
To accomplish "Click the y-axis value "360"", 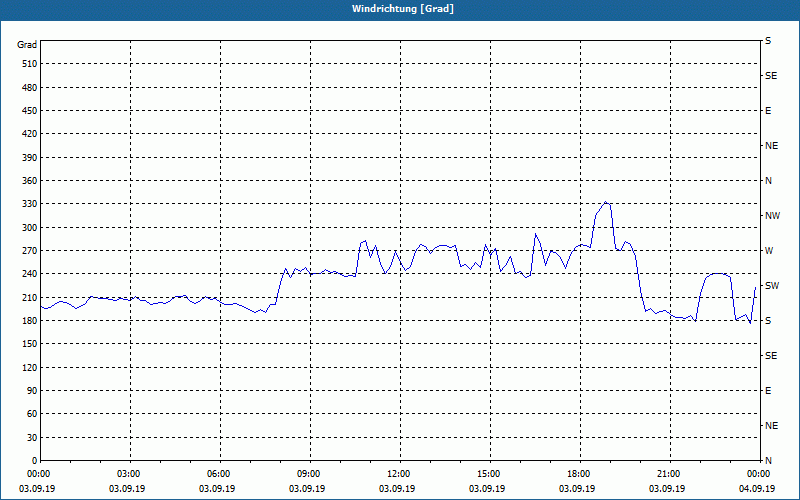I will click(x=30, y=181).
